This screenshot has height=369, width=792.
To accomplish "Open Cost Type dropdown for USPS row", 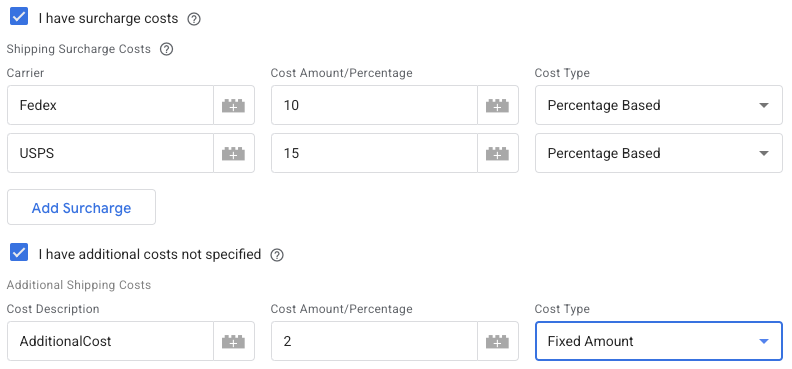I will tap(659, 153).
